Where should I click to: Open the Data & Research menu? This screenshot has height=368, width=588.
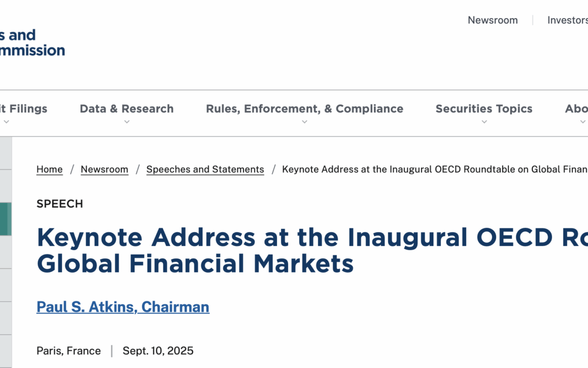(x=126, y=108)
